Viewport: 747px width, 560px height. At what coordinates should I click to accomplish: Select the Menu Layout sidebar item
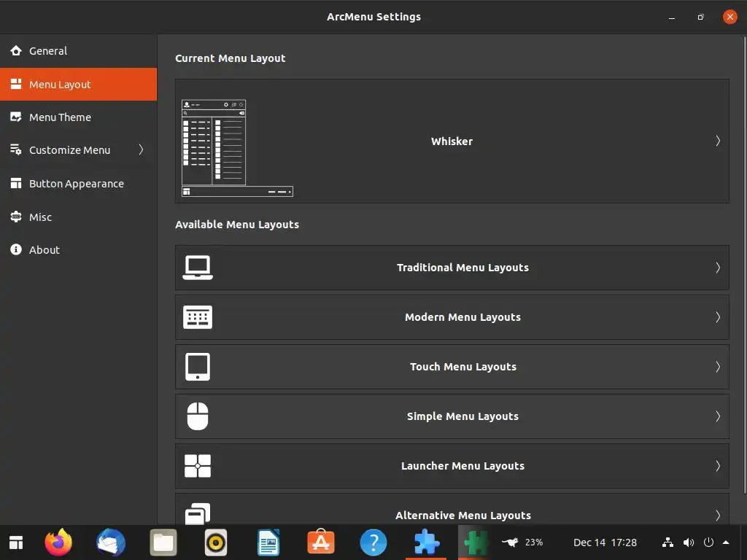(78, 85)
